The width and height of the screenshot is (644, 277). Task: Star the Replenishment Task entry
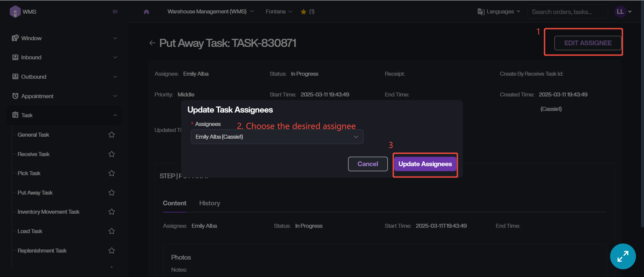tap(112, 251)
